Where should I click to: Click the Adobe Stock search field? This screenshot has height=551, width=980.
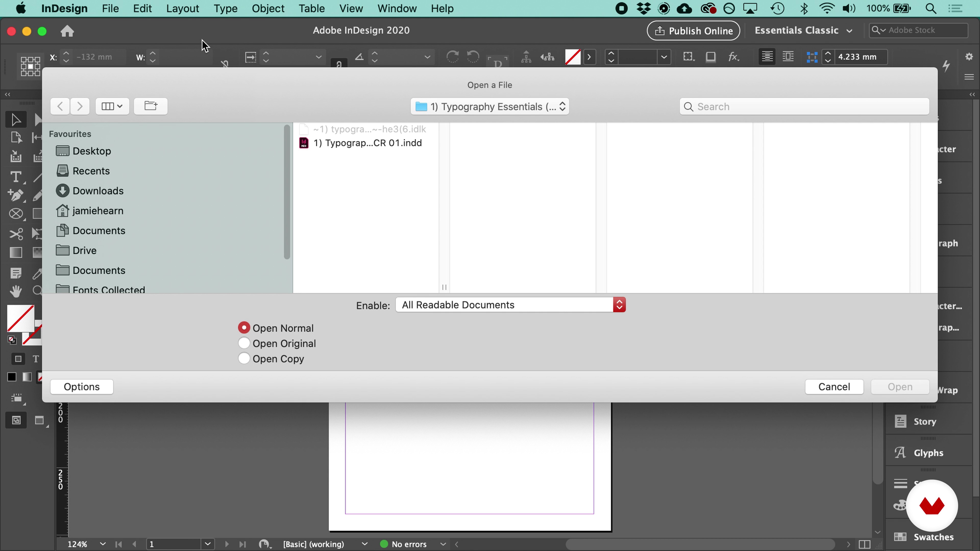[918, 30]
